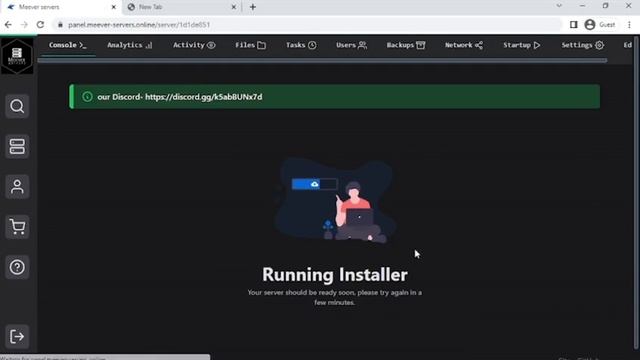
Task: Open the browser three-dot menu
Action: pyautogui.click(x=629, y=25)
